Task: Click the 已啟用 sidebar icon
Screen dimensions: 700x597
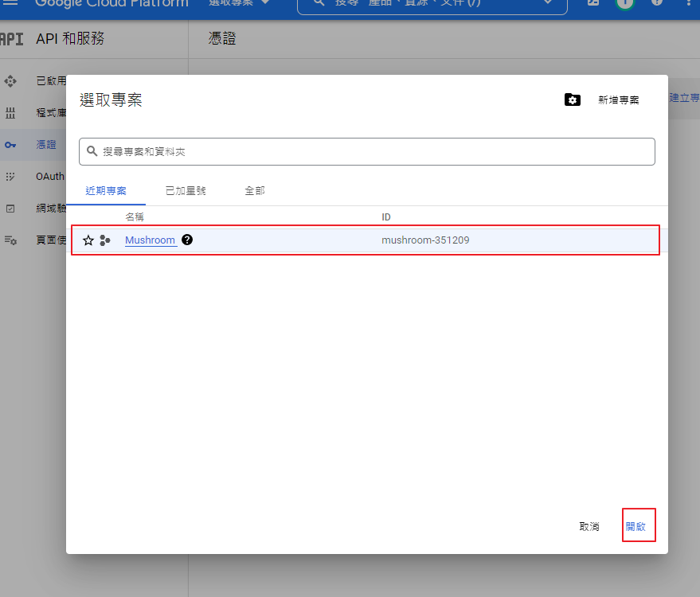Action: pos(10,81)
